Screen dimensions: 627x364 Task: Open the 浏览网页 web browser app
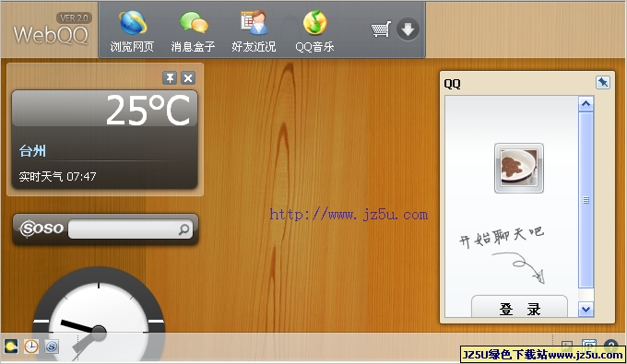coord(133,32)
